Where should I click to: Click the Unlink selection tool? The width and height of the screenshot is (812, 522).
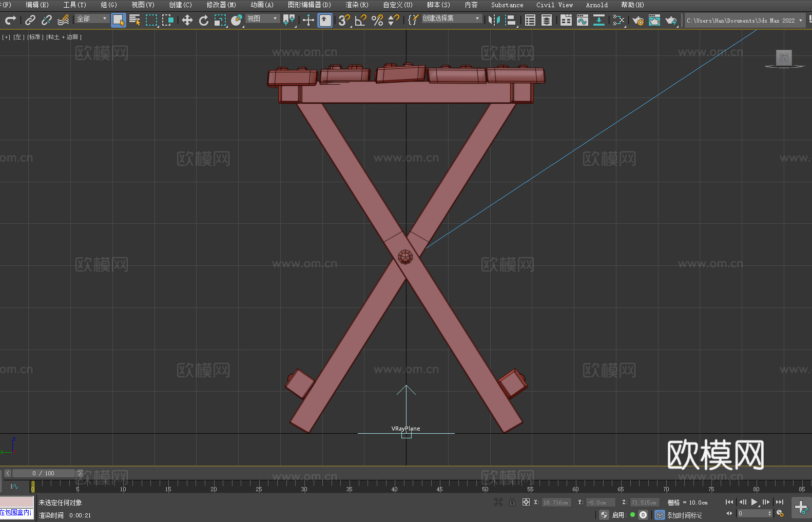[47, 20]
